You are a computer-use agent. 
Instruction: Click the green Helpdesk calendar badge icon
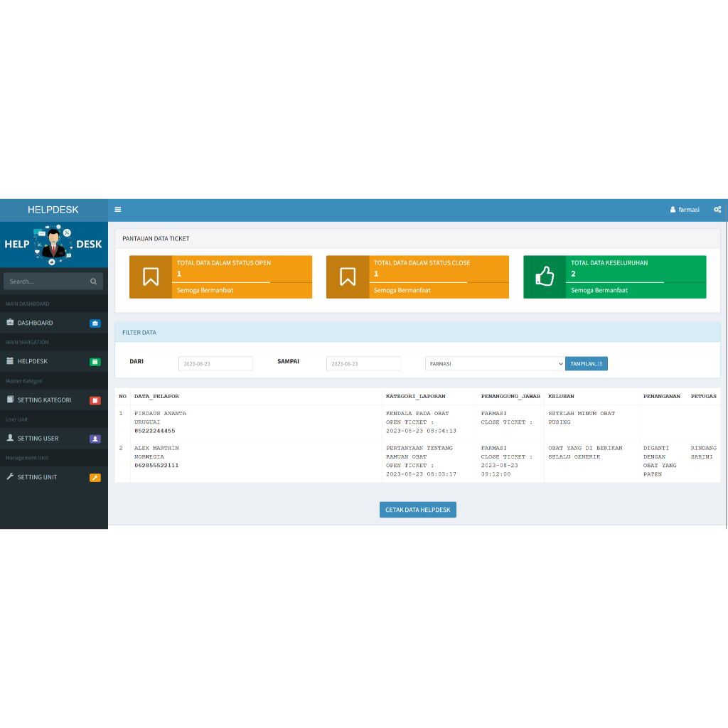pos(96,361)
